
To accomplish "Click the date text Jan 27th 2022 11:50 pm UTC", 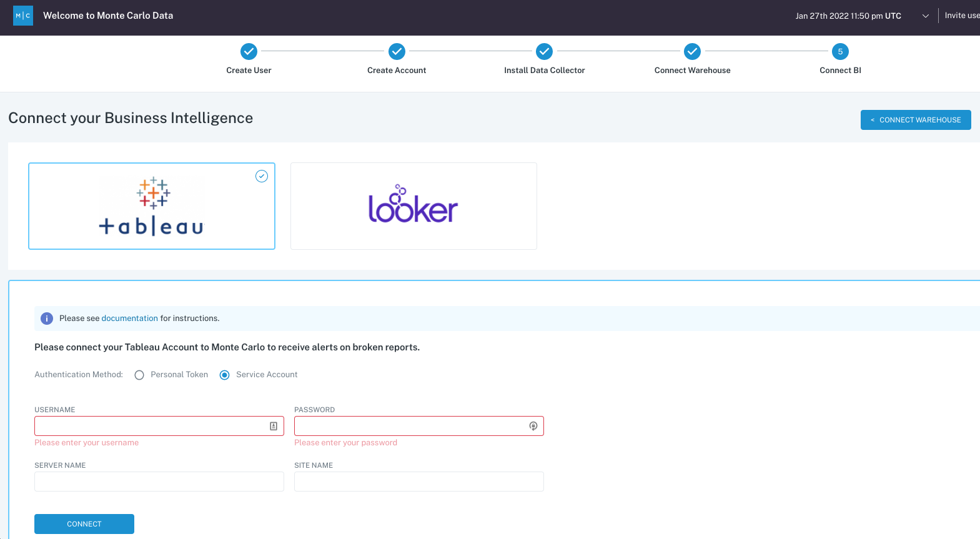I will click(848, 16).
